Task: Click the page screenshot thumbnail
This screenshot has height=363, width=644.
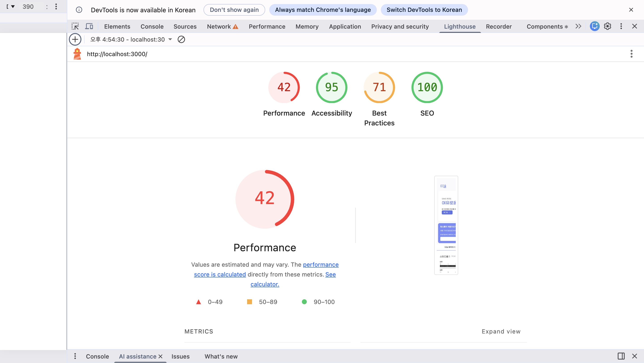Action: [x=446, y=225]
